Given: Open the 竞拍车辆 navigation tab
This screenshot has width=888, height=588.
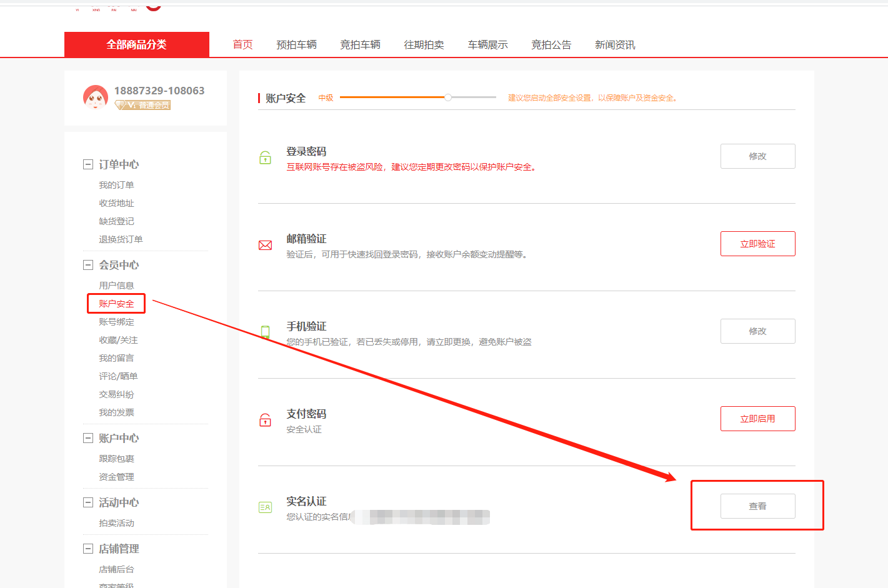Looking at the screenshot, I should point(360,45).
